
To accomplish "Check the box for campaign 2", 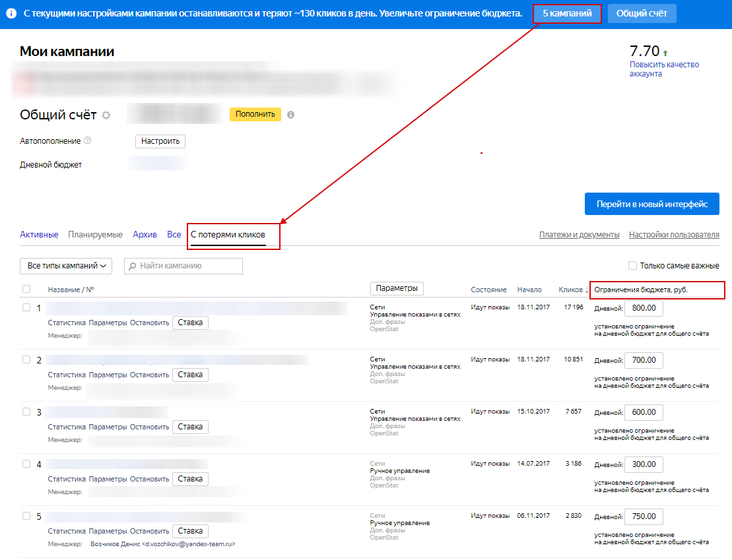I will pyautogui.click(x=26, y=359).
